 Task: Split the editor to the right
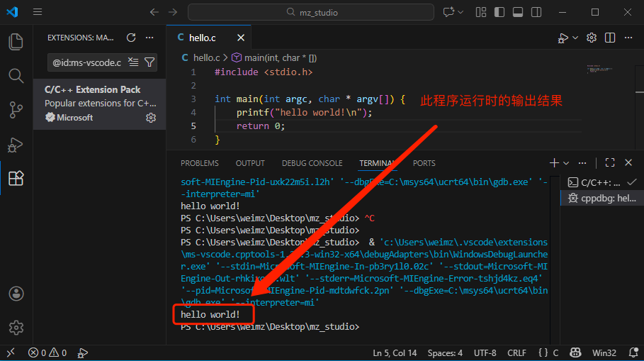(x=610, y=38)
